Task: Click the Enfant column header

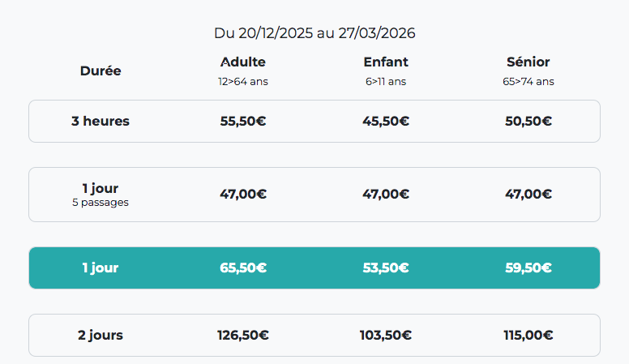Action: coord(386,62)
